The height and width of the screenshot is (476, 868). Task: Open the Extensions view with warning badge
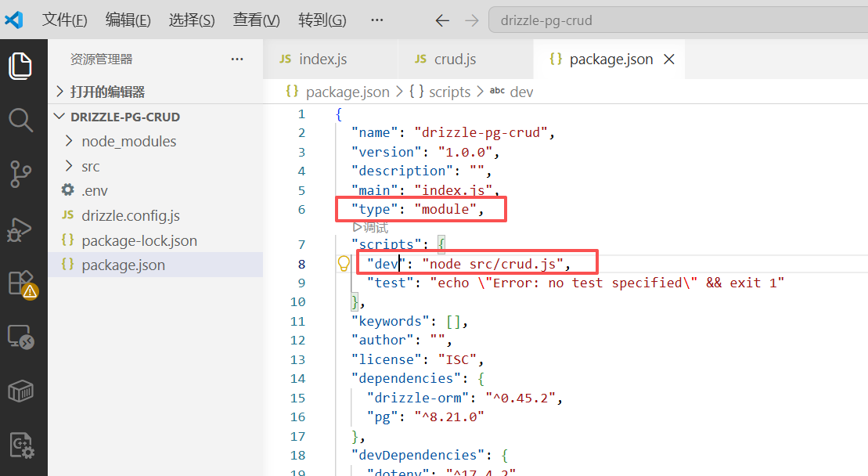(x=22, y=284)
